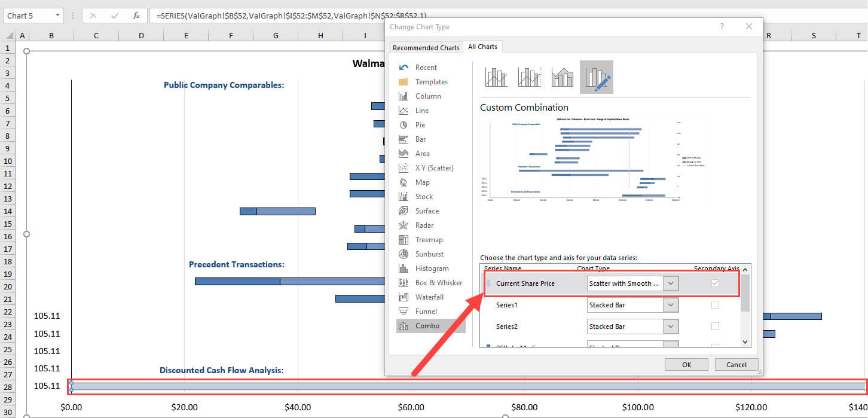
Task: Switch to the Recommended Charts tab
Action: coord(426,47)
